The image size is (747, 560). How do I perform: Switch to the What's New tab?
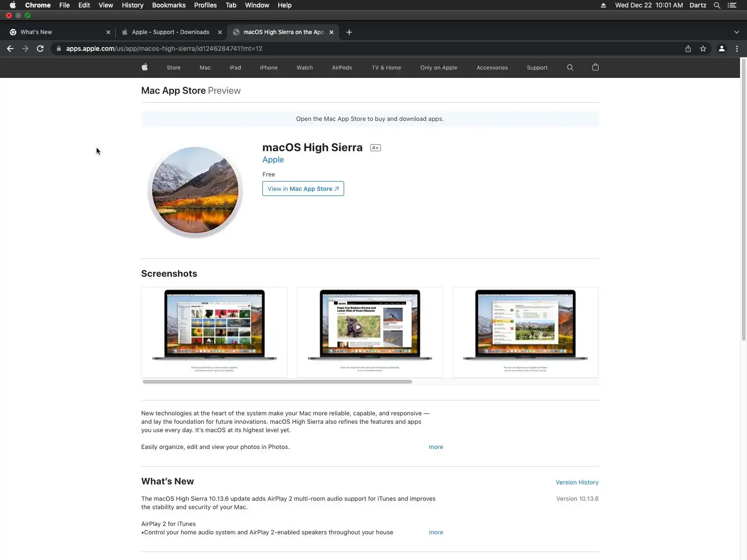[59, 32]
